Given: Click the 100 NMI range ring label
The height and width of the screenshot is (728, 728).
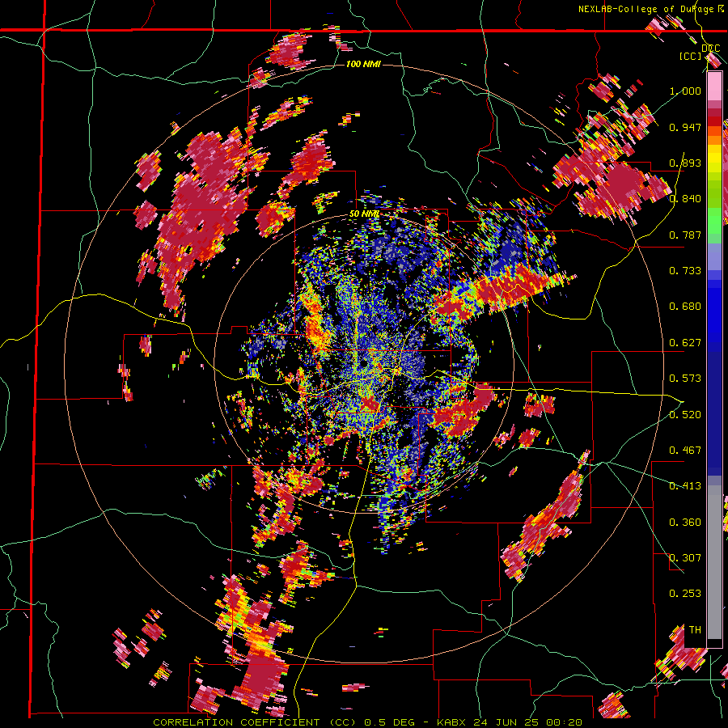Looking at the screenshot, I should pyautogui.click(x=363, y=64).
